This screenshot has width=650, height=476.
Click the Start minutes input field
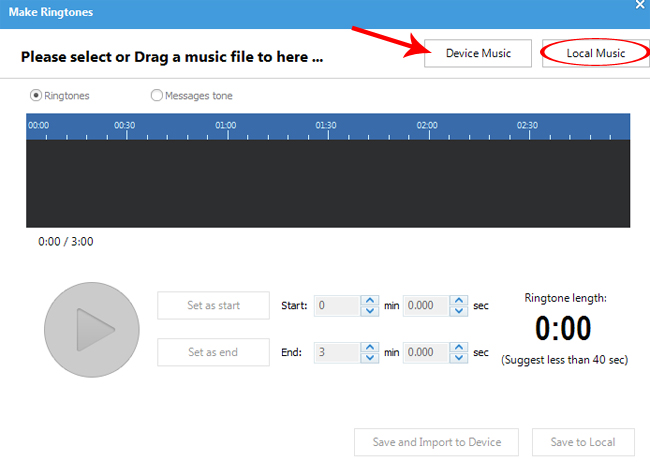pos(335,306)
